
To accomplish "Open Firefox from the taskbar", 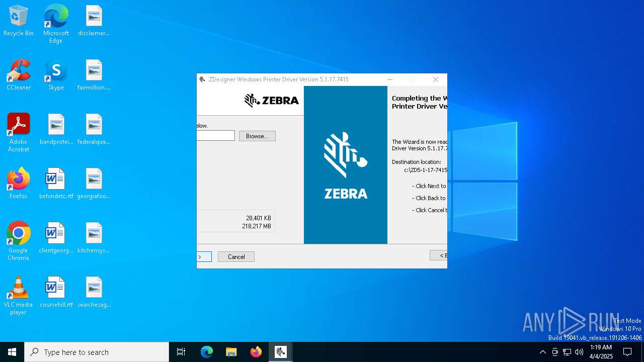I will point(256,352).
